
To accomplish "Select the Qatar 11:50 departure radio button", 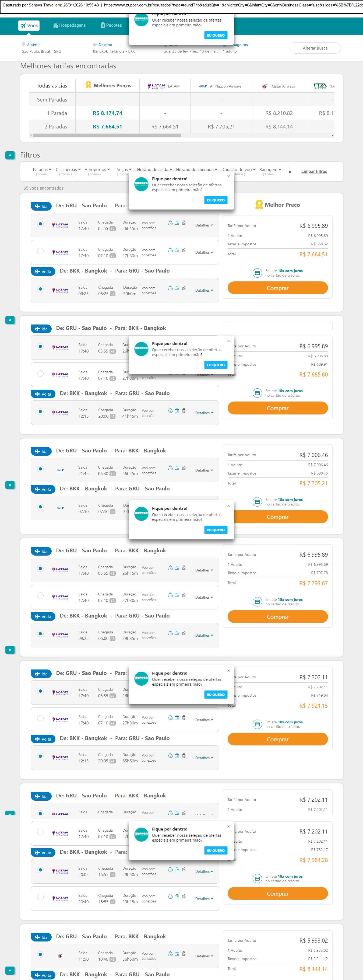I will pyautogui.click(x=40, y=954).
